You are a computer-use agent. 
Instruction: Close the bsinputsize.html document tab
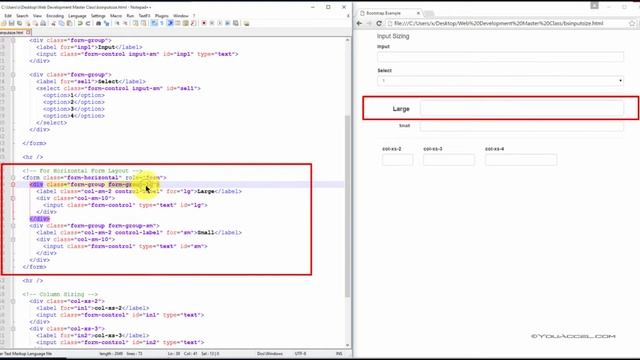tap(28, 32)
